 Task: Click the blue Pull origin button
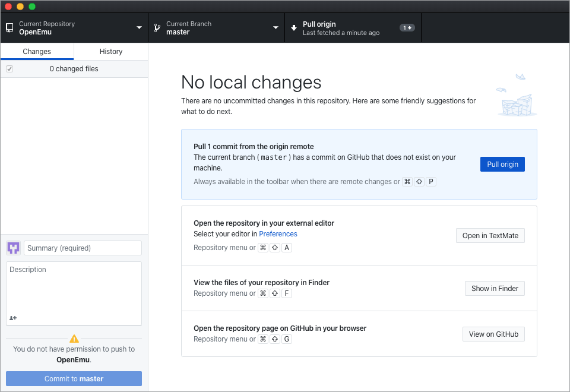(x=502, y=165)
